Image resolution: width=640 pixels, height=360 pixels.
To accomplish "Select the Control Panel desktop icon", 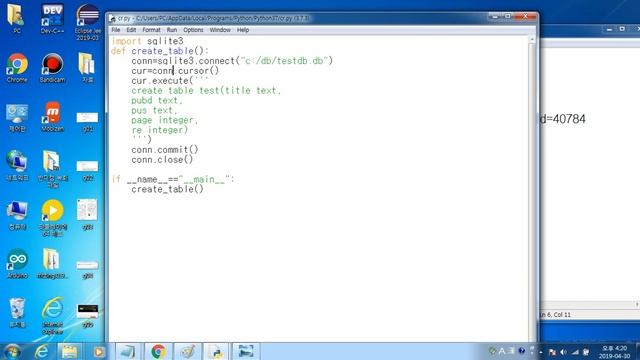I will click(17, 117).
